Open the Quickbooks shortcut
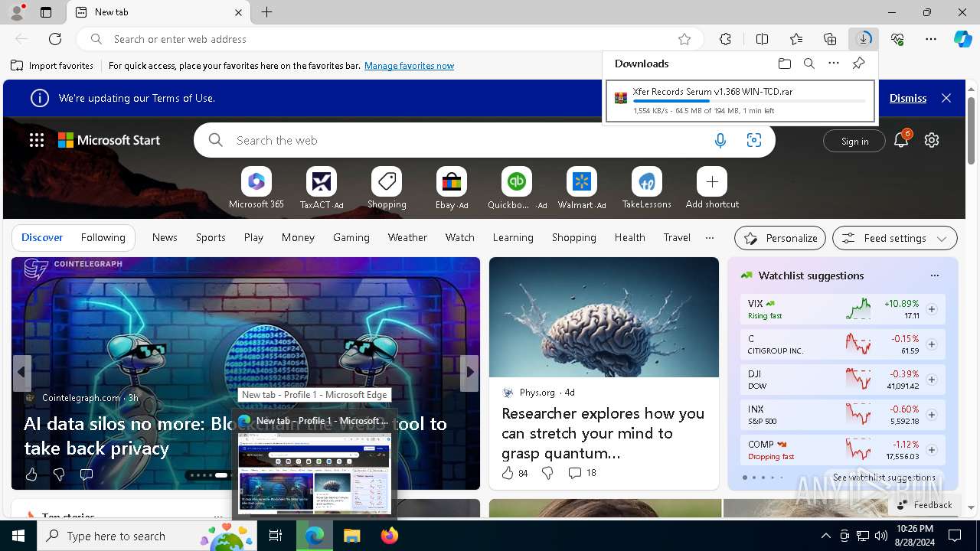Screen dimensions: 980x551 point(517,188)
